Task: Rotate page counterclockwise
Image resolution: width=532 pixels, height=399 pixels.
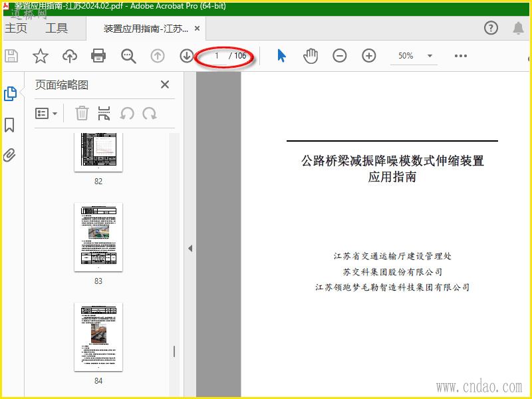Action: click(x=127, y=114)
